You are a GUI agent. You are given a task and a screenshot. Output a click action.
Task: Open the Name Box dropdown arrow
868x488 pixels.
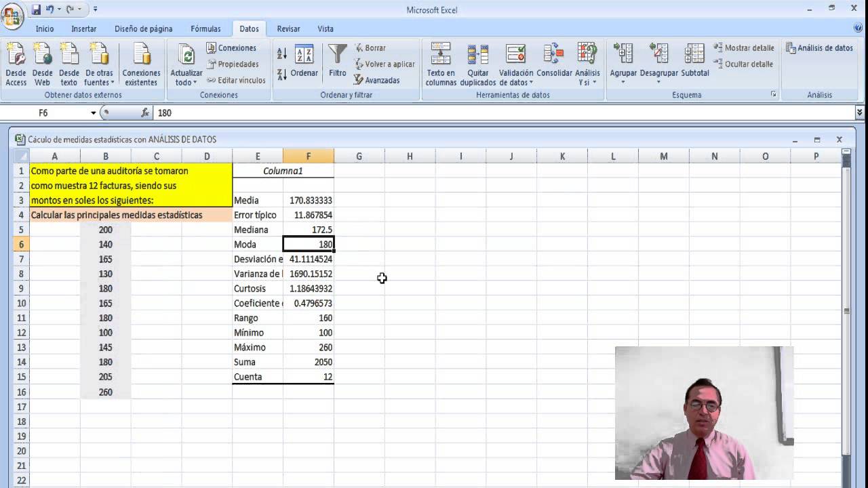(94, 113)
